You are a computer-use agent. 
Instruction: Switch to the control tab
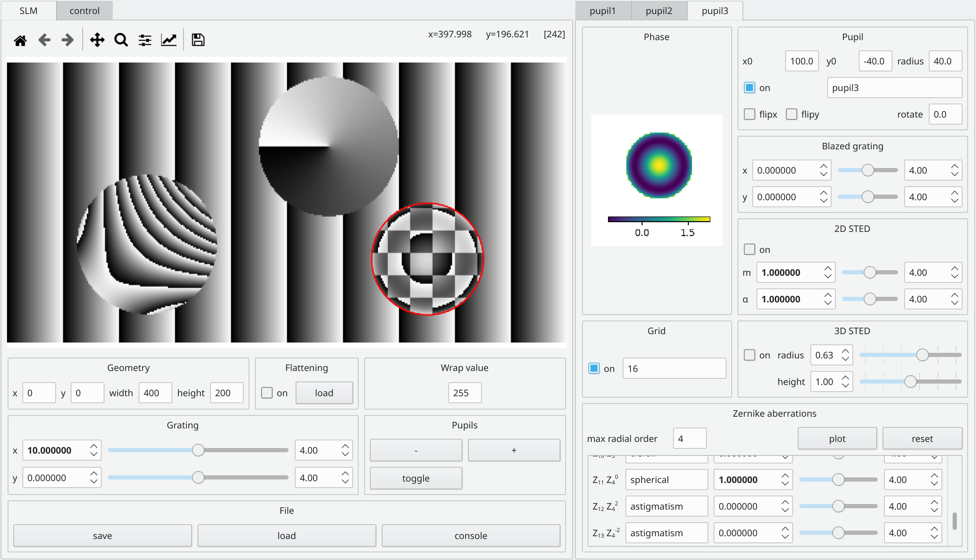(85, 11)
